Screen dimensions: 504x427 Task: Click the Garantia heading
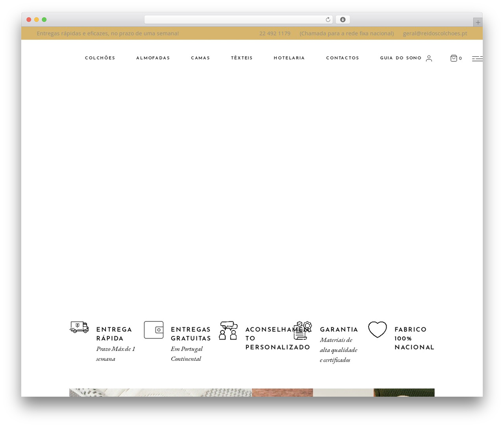tap(339, 330)
